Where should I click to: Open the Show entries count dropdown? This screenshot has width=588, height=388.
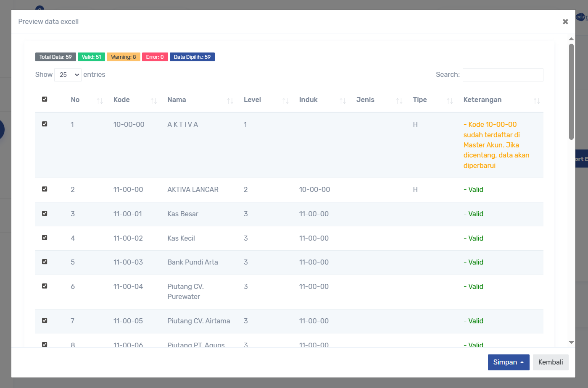(68, 75)
